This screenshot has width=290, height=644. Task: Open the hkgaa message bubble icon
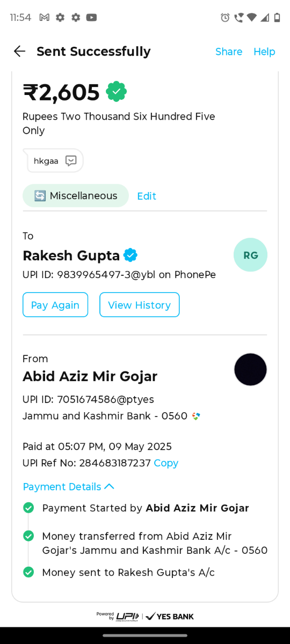point(71,160)
